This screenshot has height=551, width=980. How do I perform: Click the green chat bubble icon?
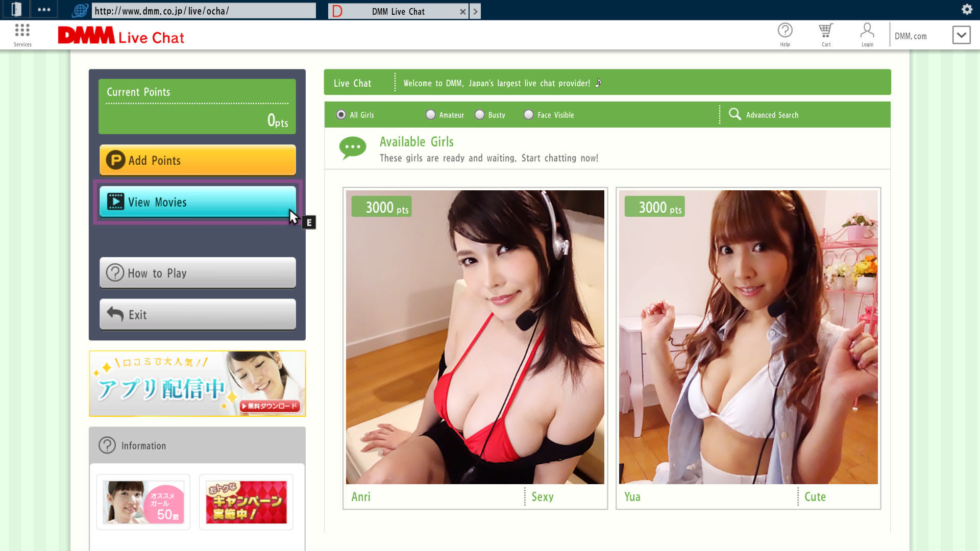(x=353, y=148)
